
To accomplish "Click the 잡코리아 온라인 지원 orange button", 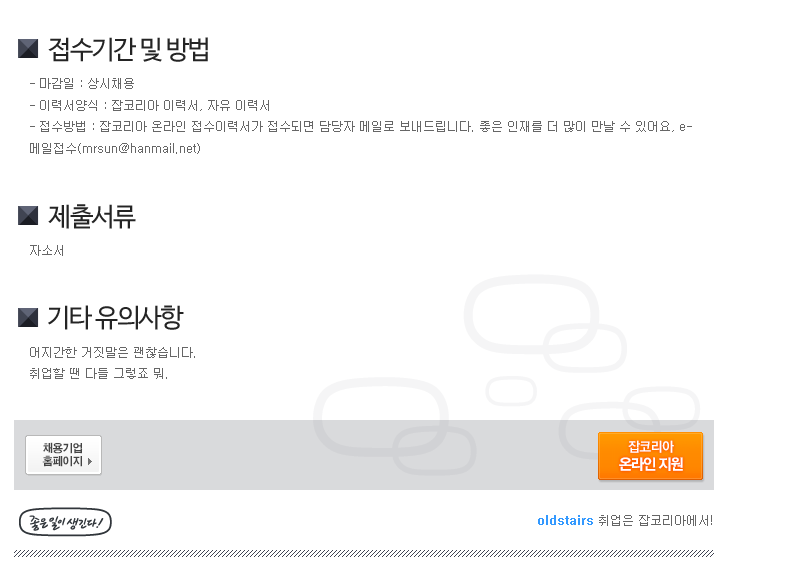I will click(650, 456).
